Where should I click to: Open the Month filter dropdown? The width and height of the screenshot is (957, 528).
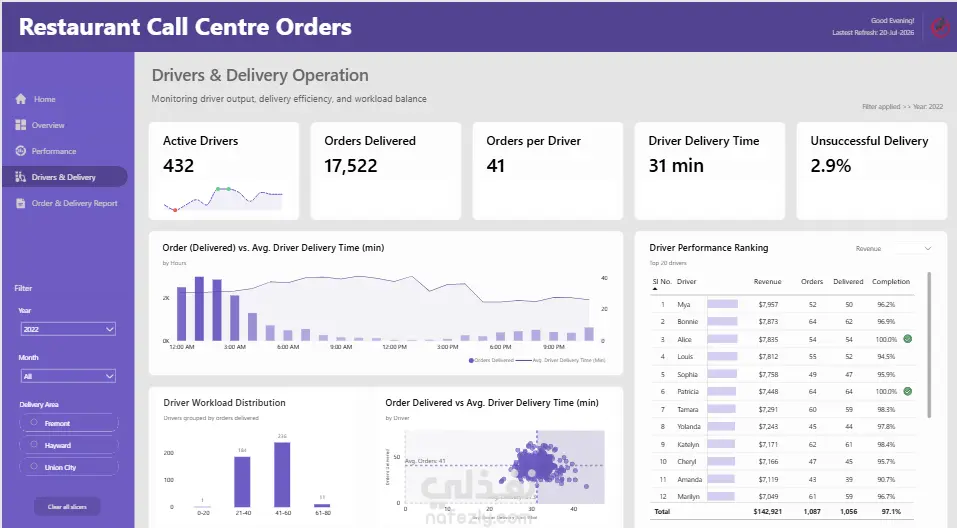[x=68, y=376]
